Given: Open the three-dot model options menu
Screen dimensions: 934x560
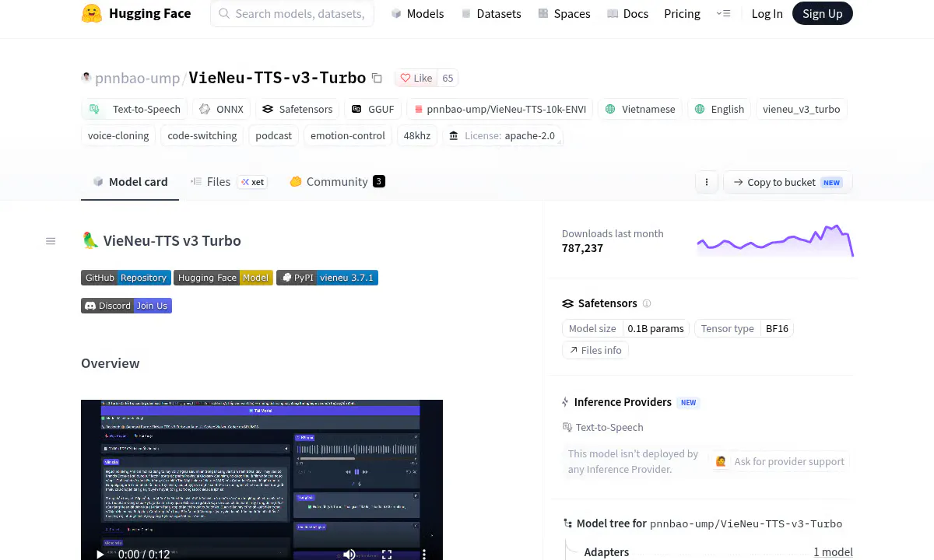Looking at the screenshot, I should coord(707,182).
